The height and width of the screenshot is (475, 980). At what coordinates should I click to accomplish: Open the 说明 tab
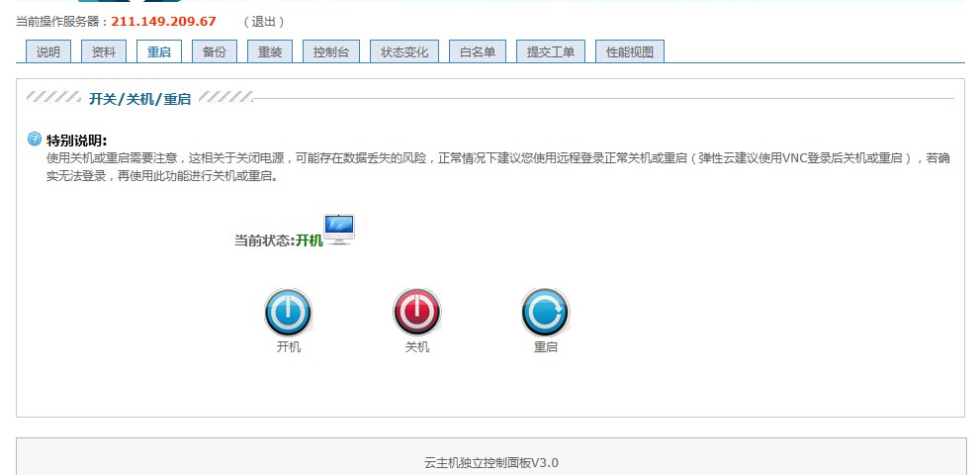pyautogui.click(x=48, y=51)
